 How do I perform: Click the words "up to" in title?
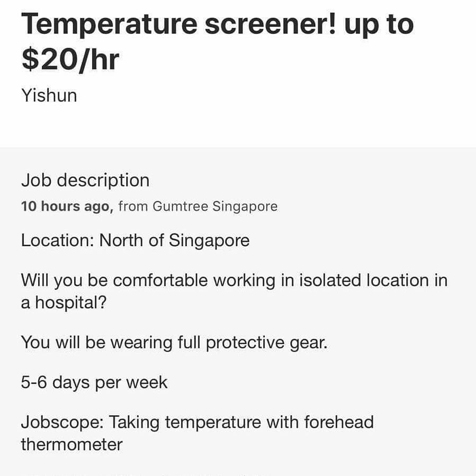click(379, 24)
